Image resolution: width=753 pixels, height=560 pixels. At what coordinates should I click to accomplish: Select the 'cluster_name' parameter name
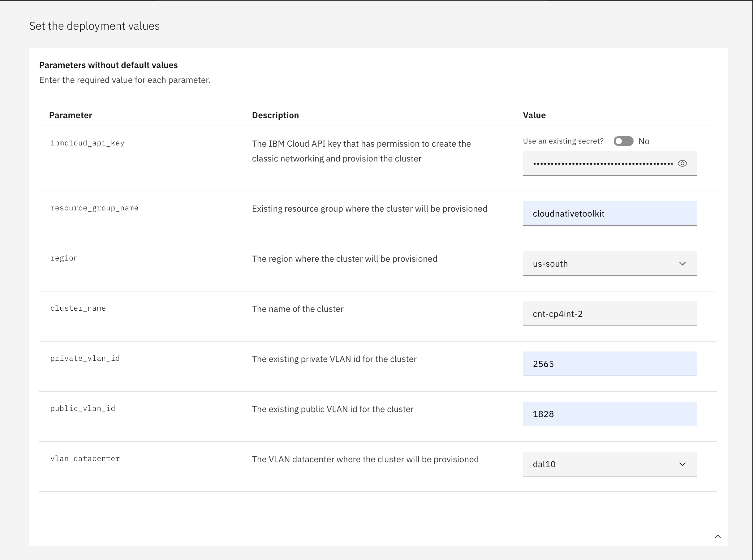(x=78, y=308)
